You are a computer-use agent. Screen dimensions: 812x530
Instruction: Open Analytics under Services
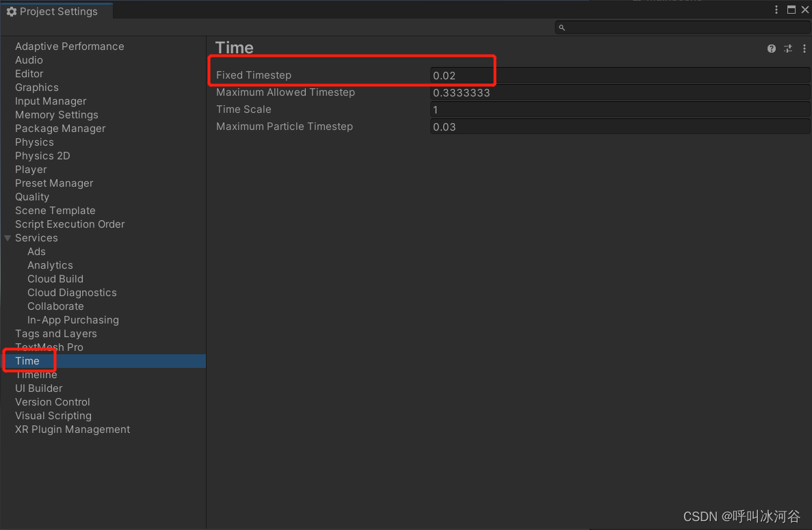pos(50,265)
